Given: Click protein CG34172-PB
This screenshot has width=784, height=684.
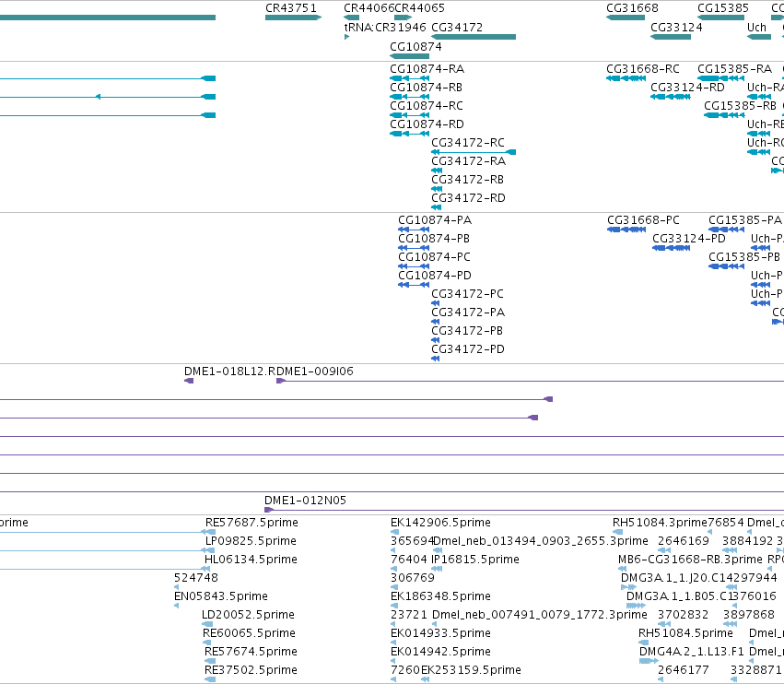Looking at the screenshot, I should pyautogui.click(x=467, y=331).
